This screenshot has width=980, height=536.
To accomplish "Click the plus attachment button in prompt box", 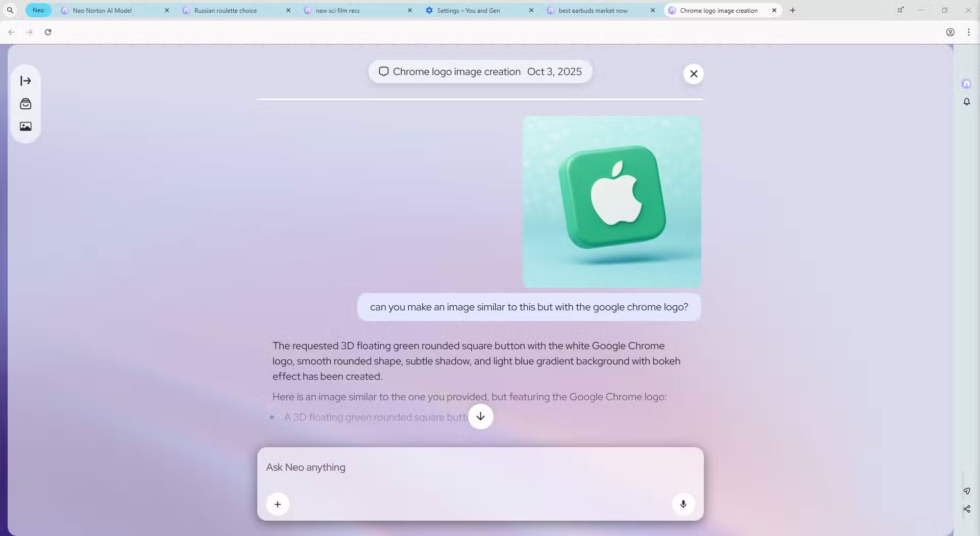I will [x=278, y=504].
